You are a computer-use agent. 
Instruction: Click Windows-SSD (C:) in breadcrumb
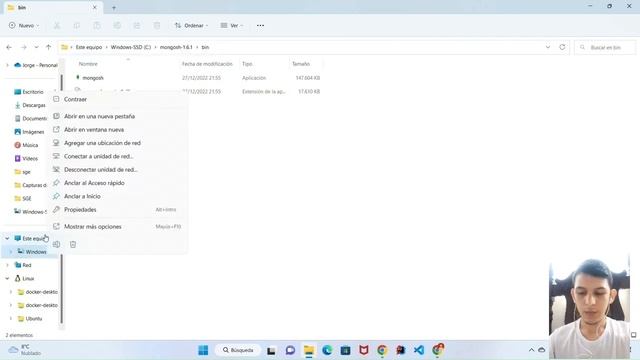pos(131,47)
